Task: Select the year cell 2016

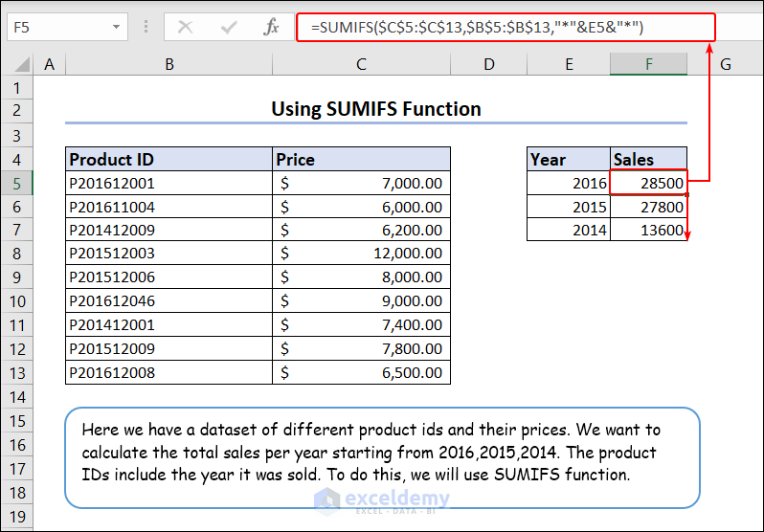Action: (x=569, y=183)
